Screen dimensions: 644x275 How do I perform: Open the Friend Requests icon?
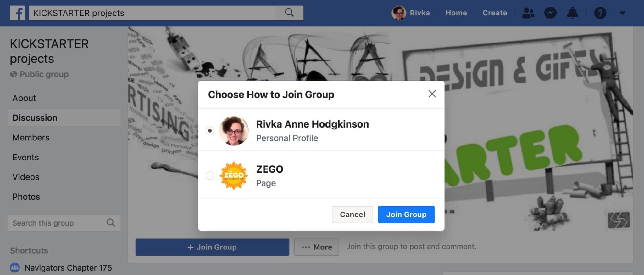[528, 13]
